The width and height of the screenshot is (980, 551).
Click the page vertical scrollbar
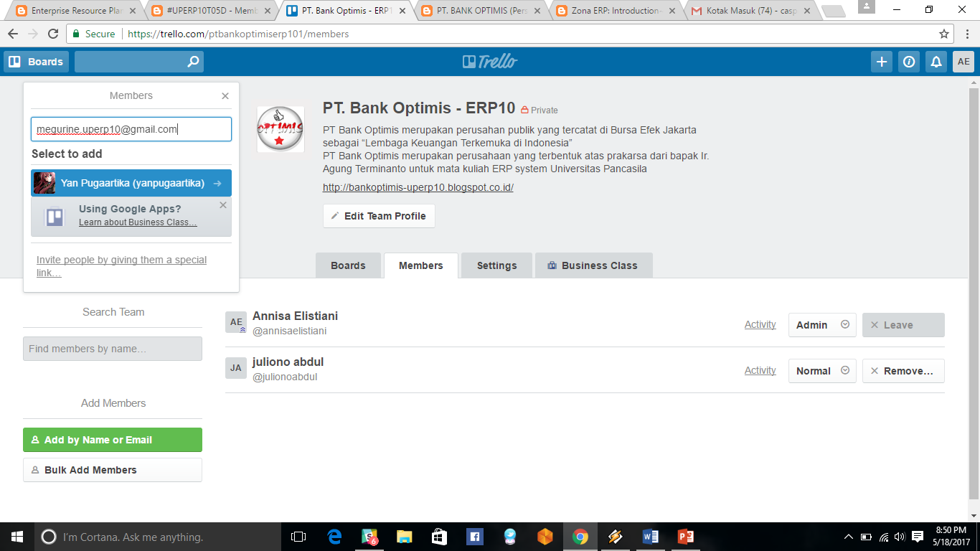[x=974, y=294]
